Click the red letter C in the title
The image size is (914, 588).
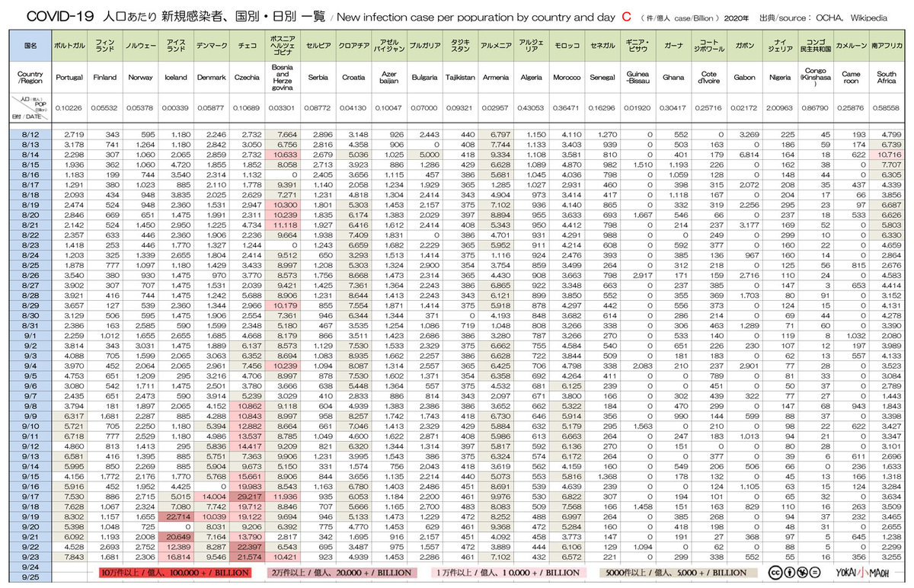click(x=626, y=15)
